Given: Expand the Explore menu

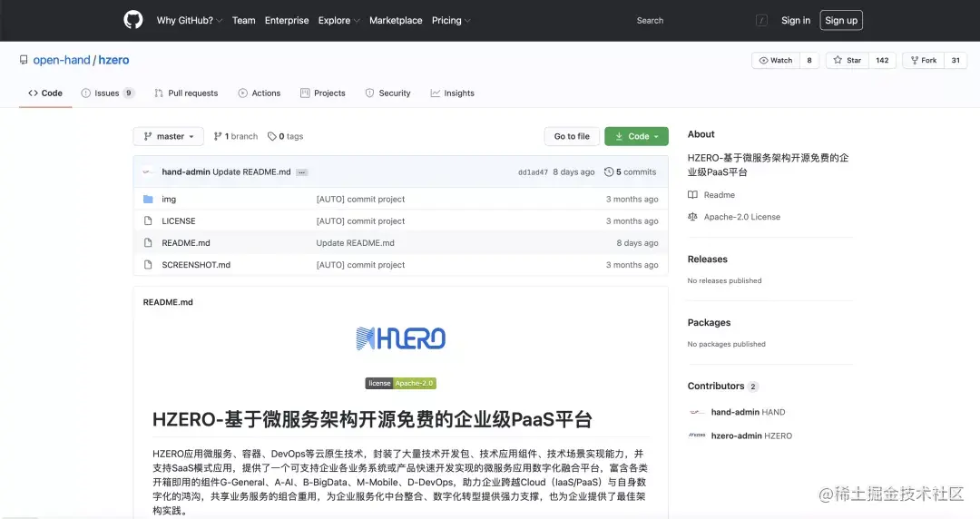Looking at the screenshot, I should tap(338, 21).
